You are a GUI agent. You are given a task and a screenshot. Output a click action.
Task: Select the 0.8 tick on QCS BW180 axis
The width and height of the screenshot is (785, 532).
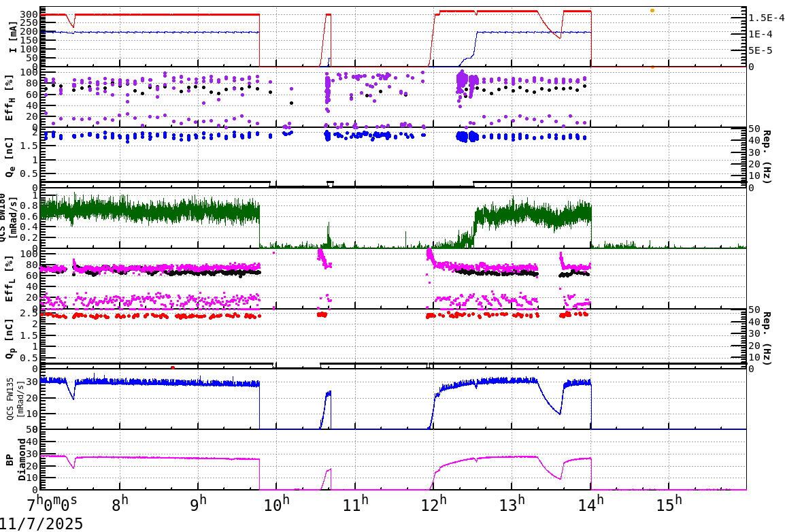(x=29, y=205)
